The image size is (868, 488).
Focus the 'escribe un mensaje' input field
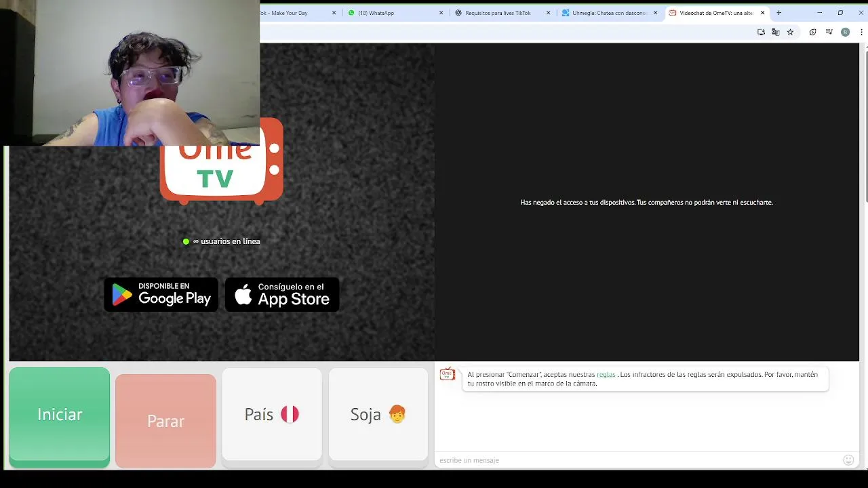[637, 460]
